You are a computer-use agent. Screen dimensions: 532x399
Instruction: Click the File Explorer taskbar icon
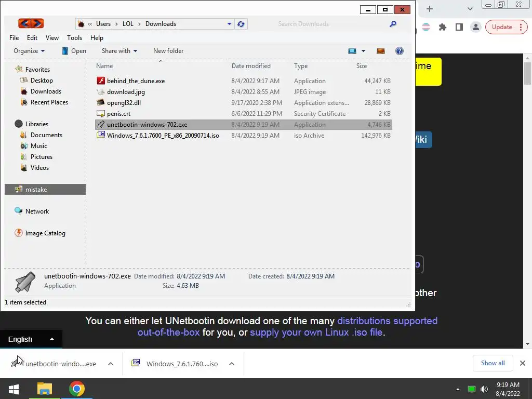[x=45, y=389]
